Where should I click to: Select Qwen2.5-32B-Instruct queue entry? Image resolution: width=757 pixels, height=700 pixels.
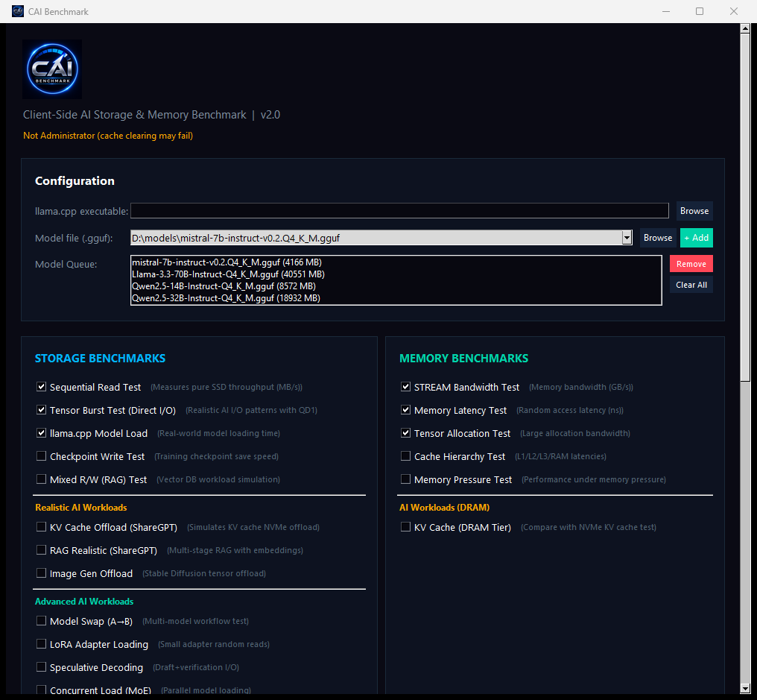tap(226, 298)
